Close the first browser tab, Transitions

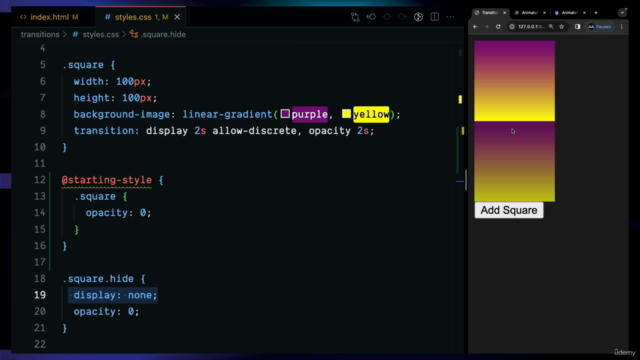(504, 13)
